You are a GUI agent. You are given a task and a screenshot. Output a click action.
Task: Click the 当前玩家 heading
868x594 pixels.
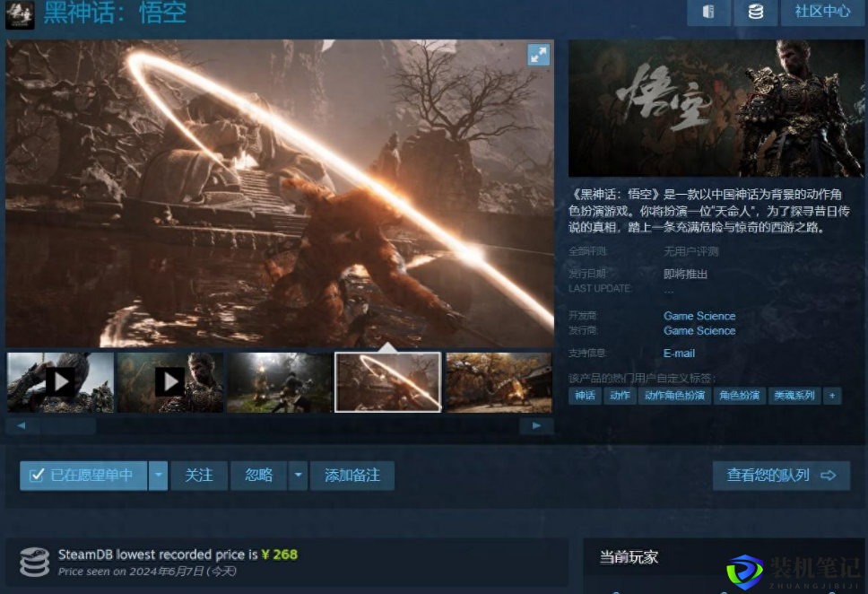click(629, 557)
